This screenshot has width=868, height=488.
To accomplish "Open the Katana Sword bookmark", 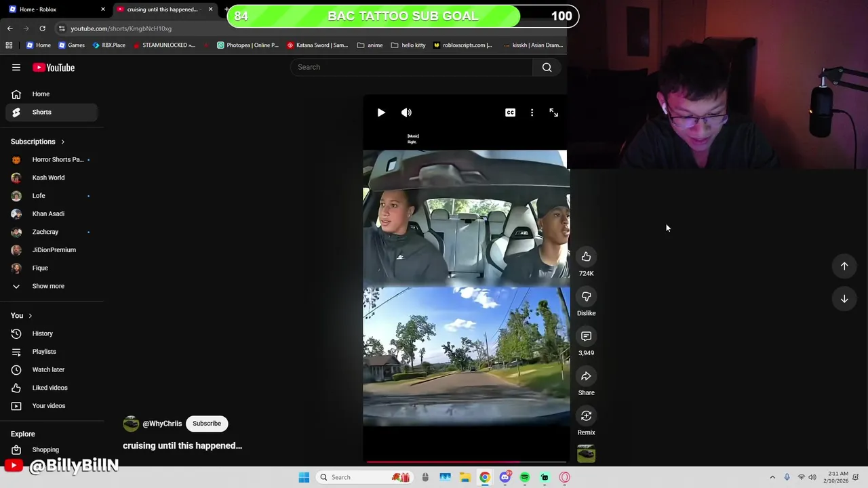I will tap(317, 45).
